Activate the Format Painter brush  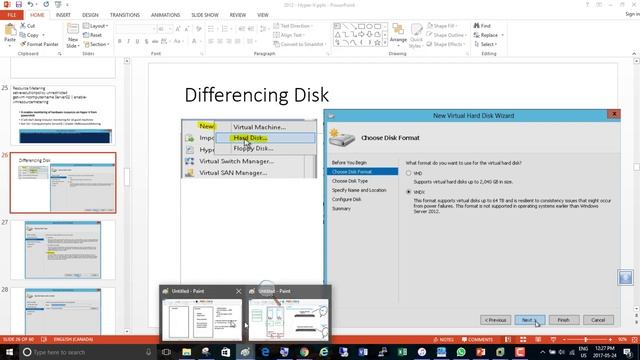39,44
